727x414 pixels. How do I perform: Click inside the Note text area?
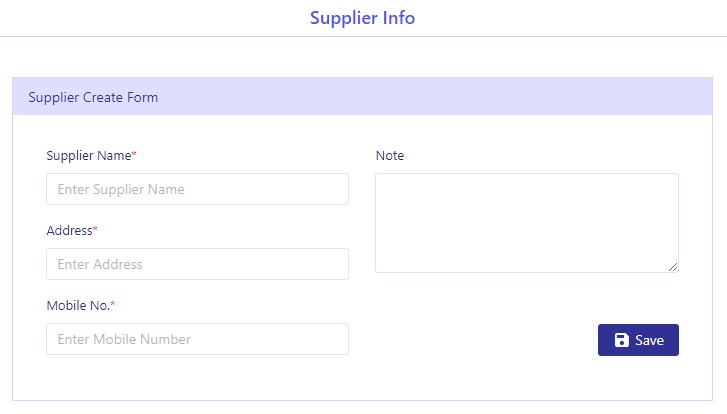(527, 223)
